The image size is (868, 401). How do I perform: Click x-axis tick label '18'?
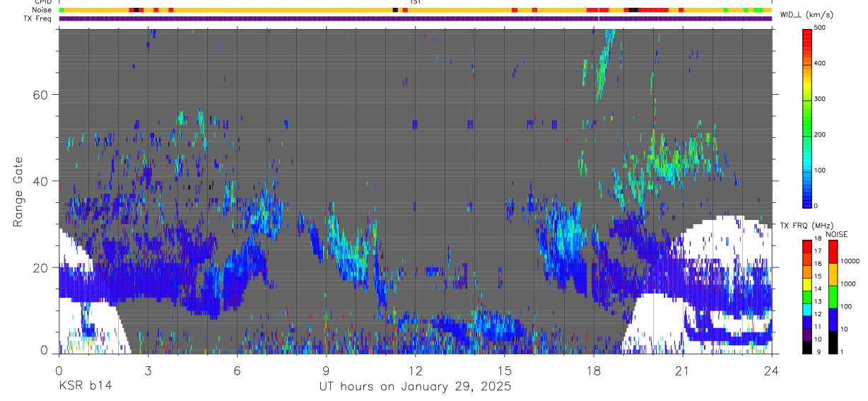[593, 371]
